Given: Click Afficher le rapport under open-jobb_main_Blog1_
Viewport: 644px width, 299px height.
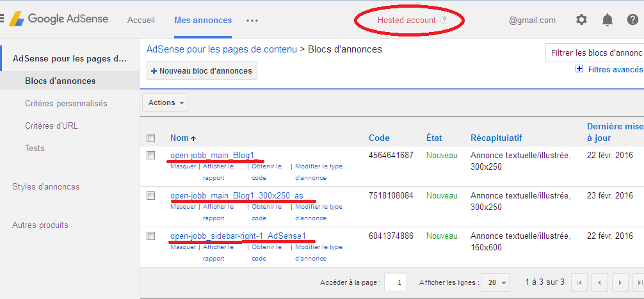Looking at the screenshot, I should point(218,172).
